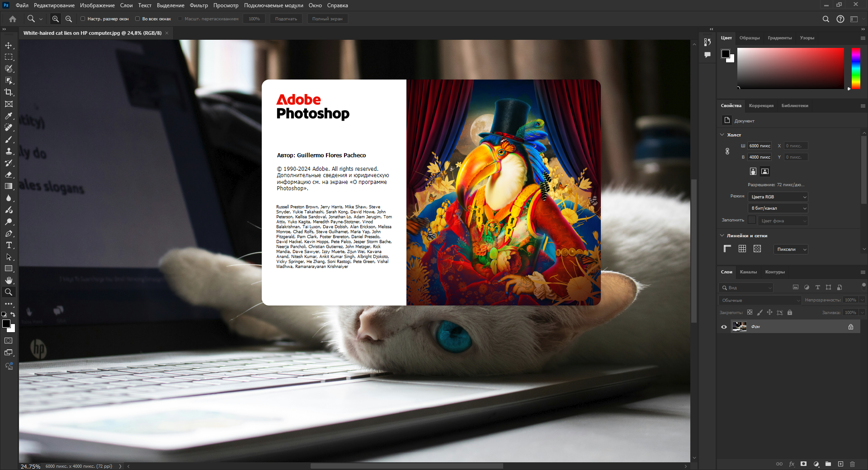Select the Crop tool

point(9,93)
